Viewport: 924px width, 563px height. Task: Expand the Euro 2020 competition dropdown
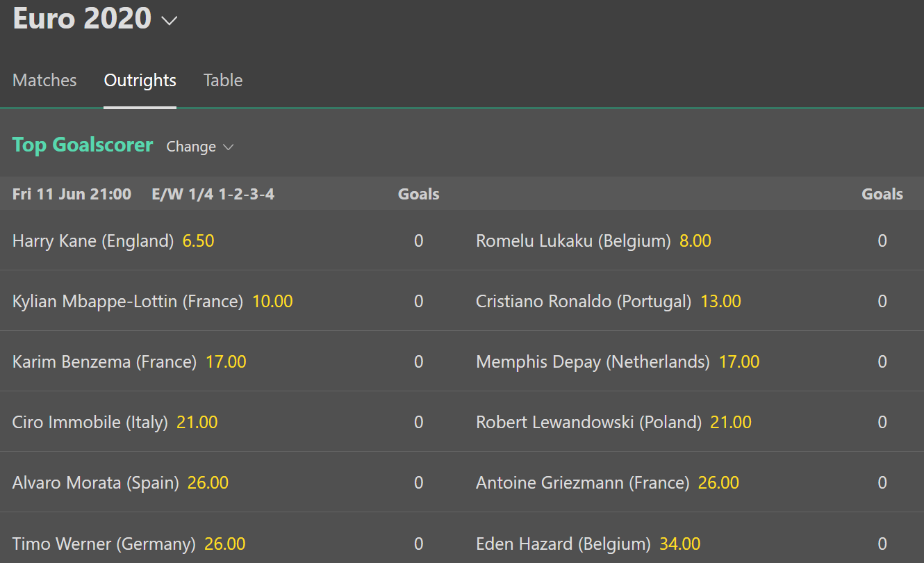coord(169,21)
